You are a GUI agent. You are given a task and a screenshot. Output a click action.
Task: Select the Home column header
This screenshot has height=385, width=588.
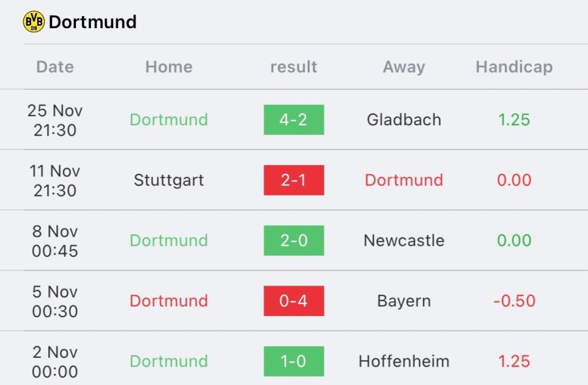[x=169, y=67]
